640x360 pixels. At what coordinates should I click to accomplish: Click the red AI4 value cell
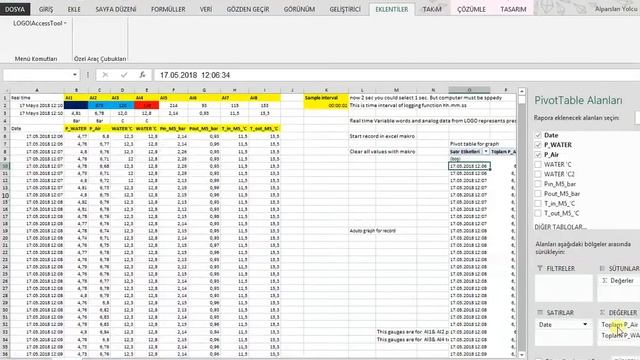147,105
